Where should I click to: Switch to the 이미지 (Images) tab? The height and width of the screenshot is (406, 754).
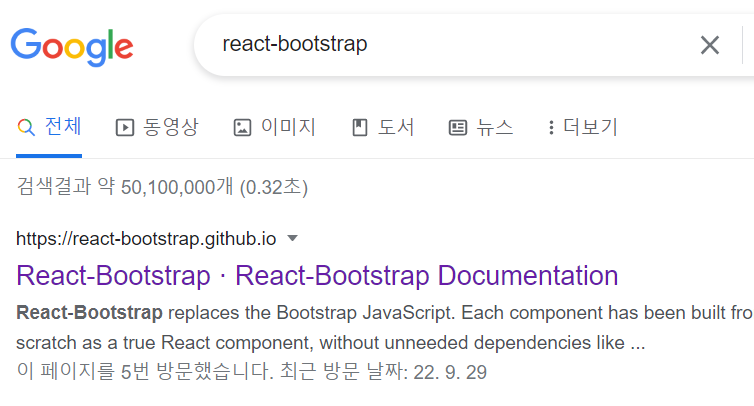(275, 127)
